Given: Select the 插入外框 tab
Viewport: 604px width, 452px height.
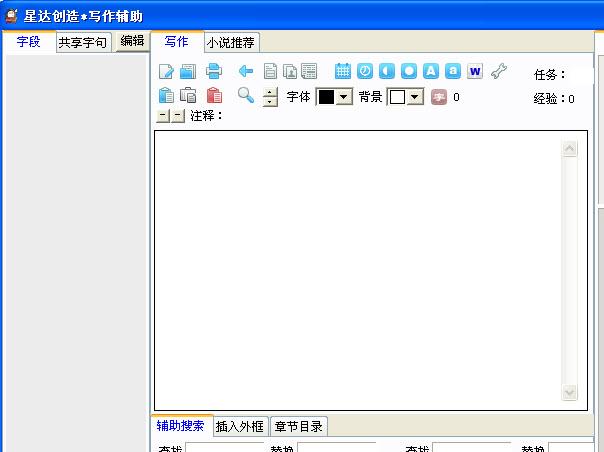Looking at the screenshot, I should pos(240,426).
